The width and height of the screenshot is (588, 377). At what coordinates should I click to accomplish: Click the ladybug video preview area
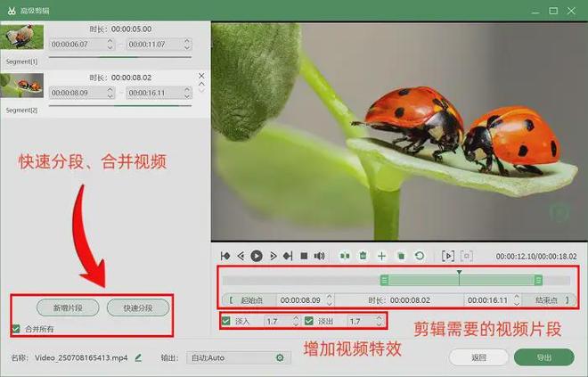pos(399,131)
